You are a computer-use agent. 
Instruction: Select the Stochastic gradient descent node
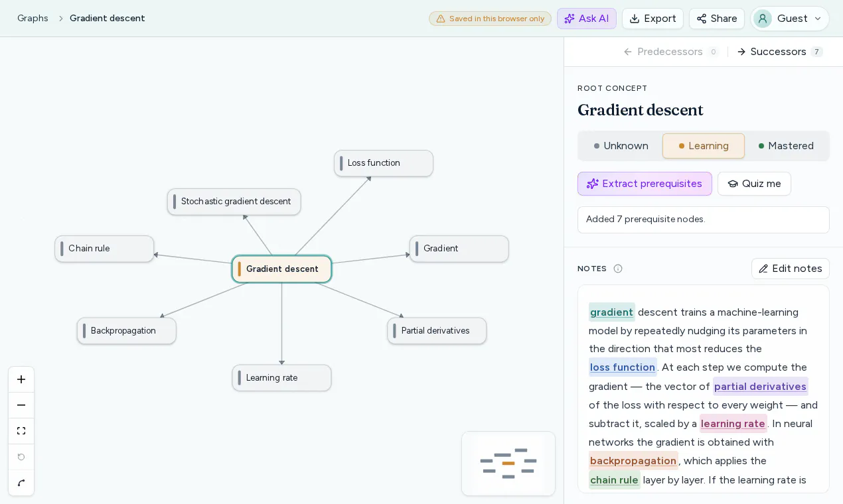coord(234,202)
